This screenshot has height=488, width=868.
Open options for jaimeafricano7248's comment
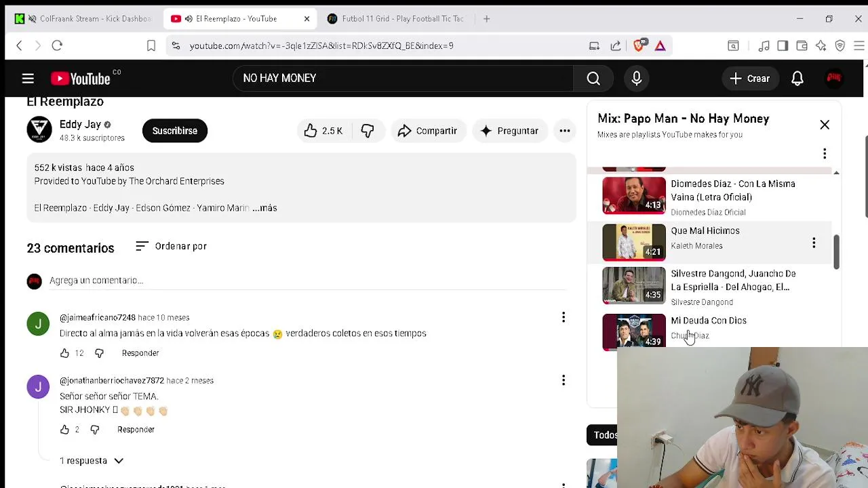[x=563, y=317]
